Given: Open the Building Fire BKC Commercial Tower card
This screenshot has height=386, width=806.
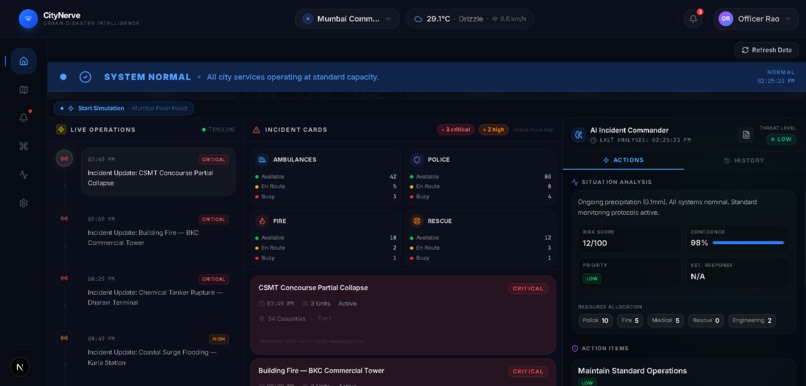Looking at the screenshot, I should click(x=403, y=373).
